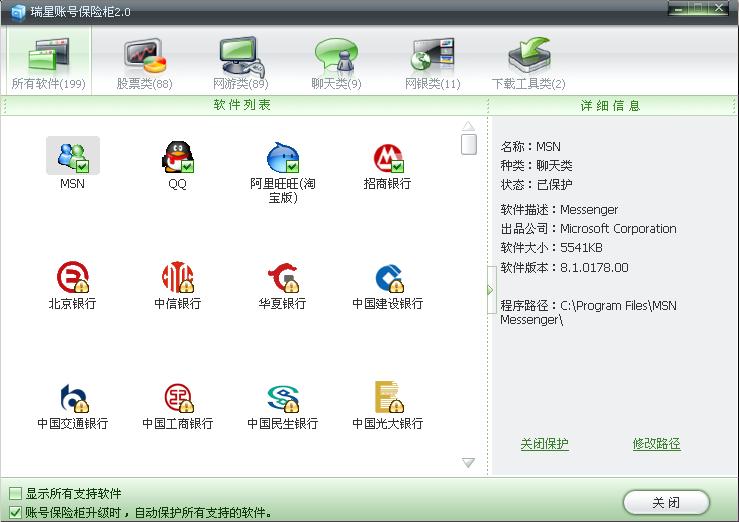This screenshot has width=739, height=522.
Task: Select the 中国工商银行 icon
Action: [179, 398]
